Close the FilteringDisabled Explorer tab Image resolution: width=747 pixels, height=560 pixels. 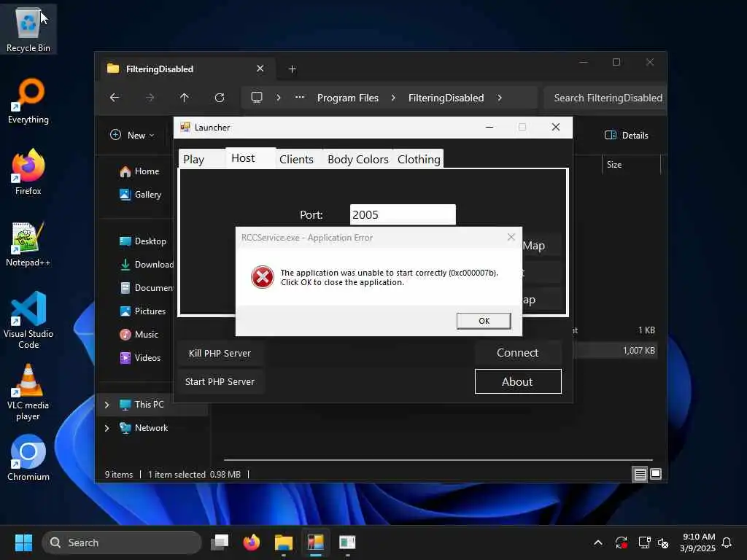(x=260, y=69)
